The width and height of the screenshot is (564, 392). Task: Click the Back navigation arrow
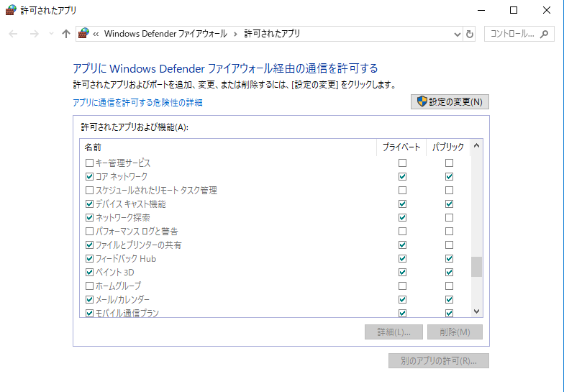13,34
